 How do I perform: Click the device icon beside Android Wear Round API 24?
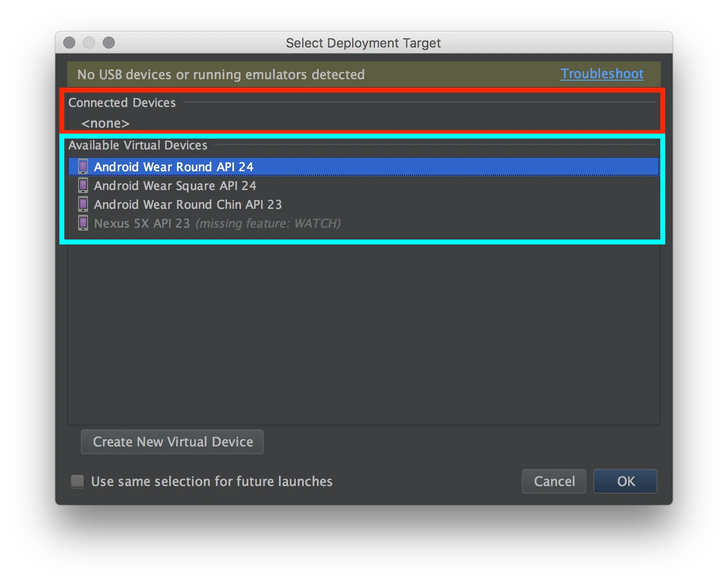click(x=83, y=167)
